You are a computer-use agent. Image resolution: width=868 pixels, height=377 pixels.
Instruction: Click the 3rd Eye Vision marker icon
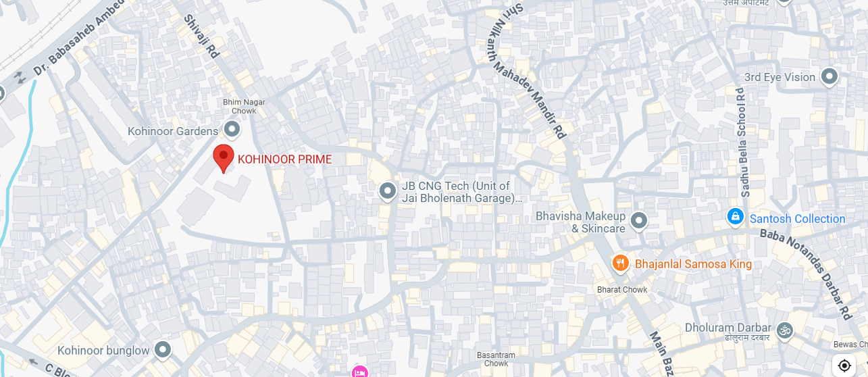829,76
